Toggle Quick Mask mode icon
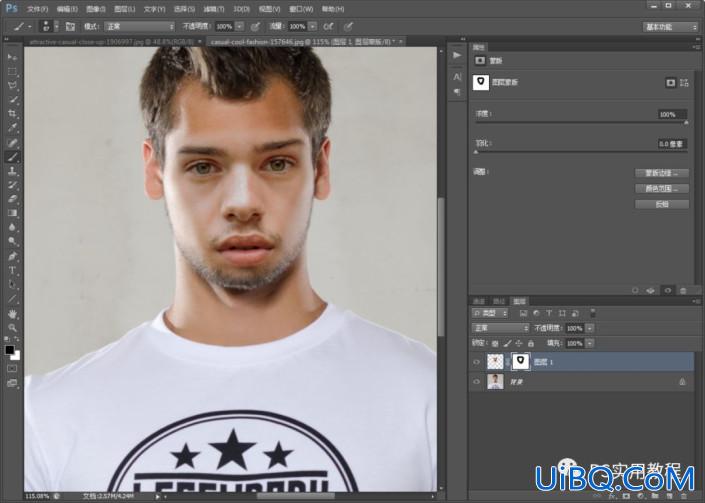Screen dimensions: 705x503 [12, 369]
